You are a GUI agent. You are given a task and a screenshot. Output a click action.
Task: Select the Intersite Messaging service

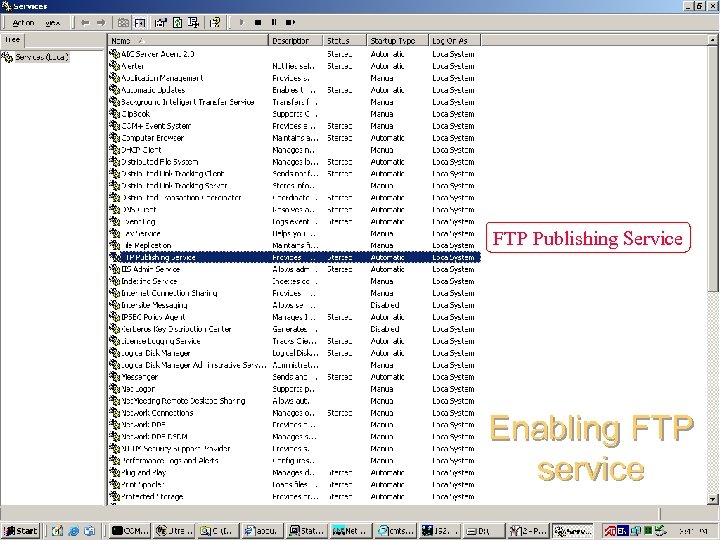coord(295,305)
